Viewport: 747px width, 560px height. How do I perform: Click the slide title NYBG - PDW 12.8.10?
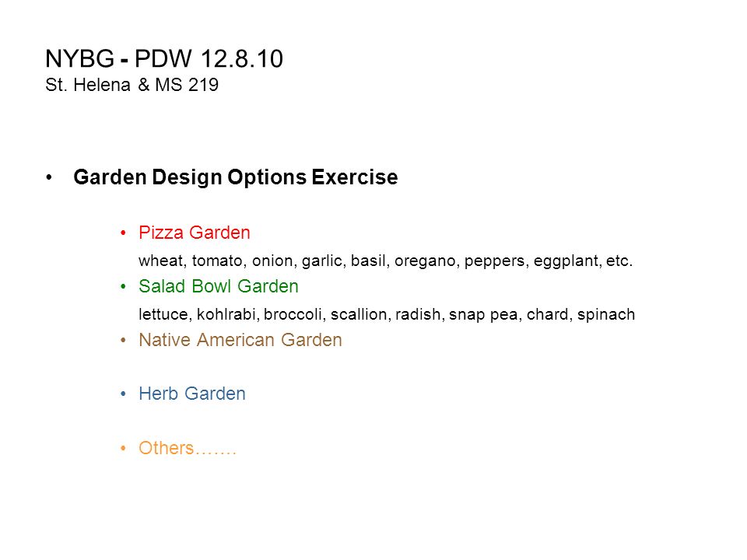pyautogui.click(x=164, y=59)
